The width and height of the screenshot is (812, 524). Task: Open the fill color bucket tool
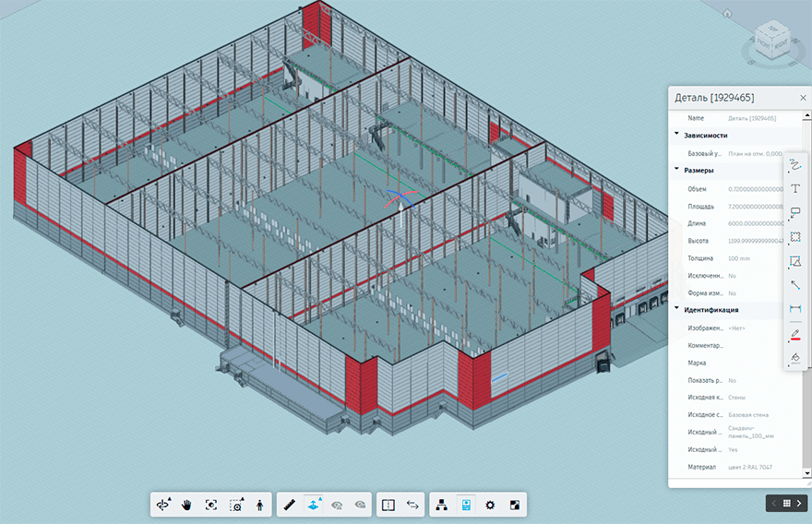(795, 358)
